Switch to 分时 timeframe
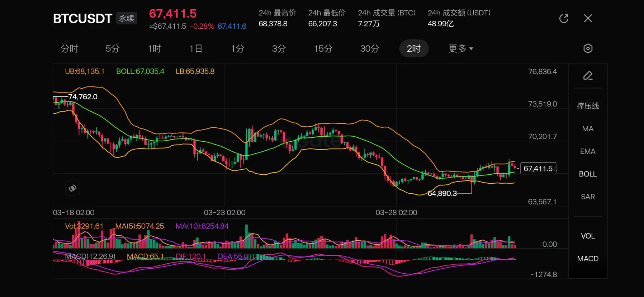This screenshot has height=297, width=644. 70,48
